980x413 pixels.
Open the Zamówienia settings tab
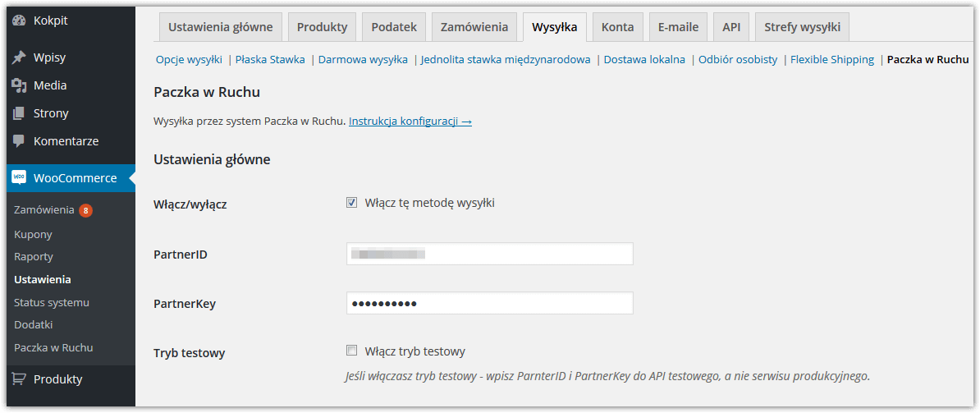pos(474,27)
